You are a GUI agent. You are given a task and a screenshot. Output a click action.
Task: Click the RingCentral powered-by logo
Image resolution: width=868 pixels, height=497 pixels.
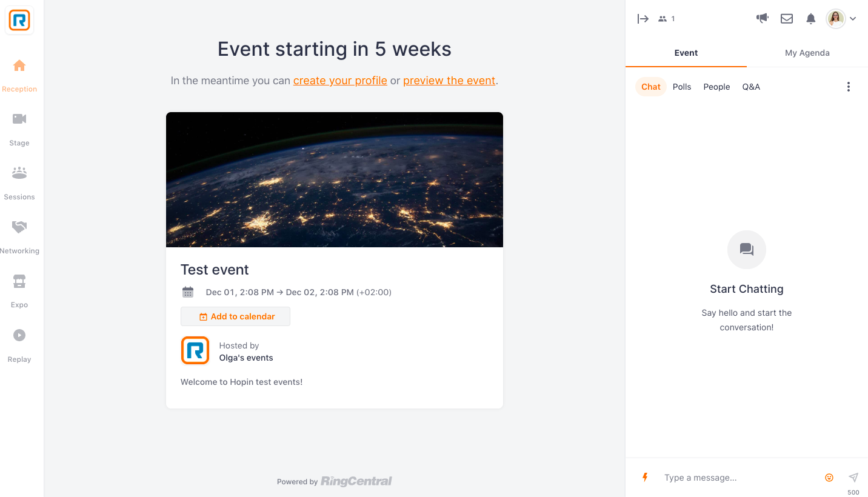tap(356, 481)
